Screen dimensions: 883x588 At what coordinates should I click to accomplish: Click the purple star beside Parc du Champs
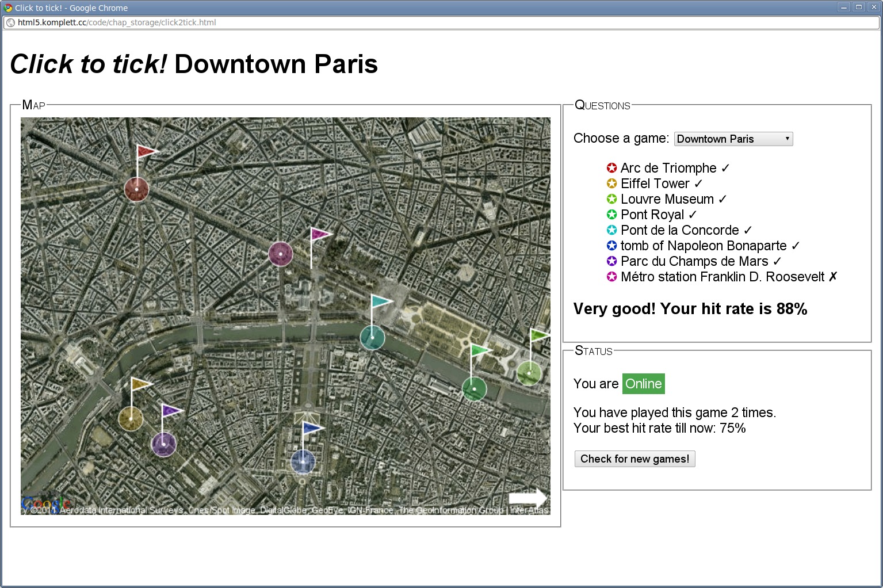(x=611, y=261)
